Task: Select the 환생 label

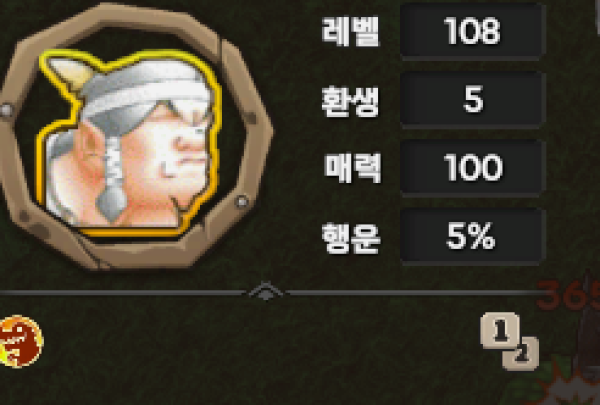Action: coord(351,100)
